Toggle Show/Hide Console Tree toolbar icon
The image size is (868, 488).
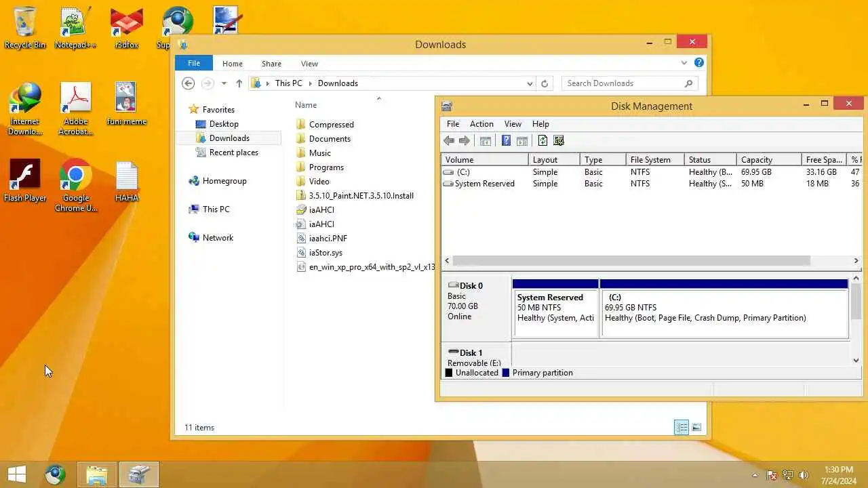click(486, 141)
